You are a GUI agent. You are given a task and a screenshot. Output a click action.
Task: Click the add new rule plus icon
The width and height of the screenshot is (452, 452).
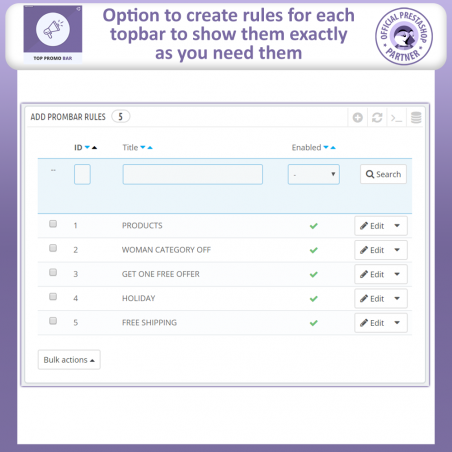click(x=358, y=118)
